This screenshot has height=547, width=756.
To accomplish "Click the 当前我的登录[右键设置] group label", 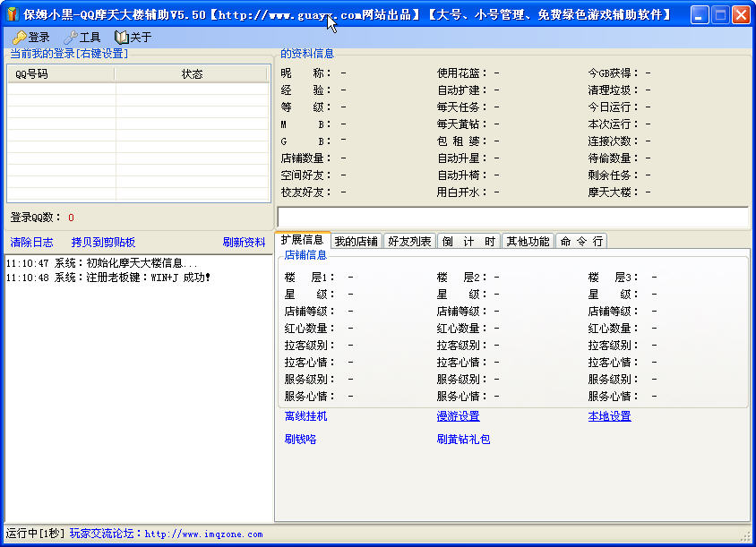I will pos(69,54).
